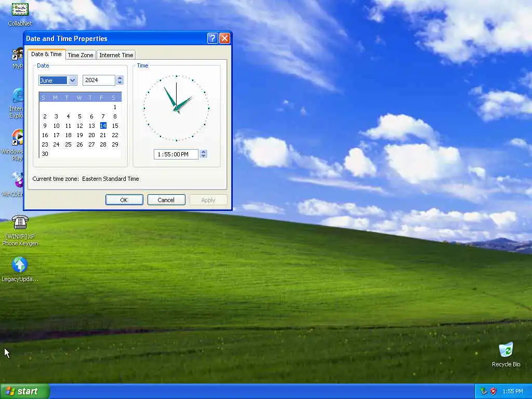532x399 pixels.
Task: Decrease the time with the down arrow
Action: pyautogui.click(x=203, y=156)
